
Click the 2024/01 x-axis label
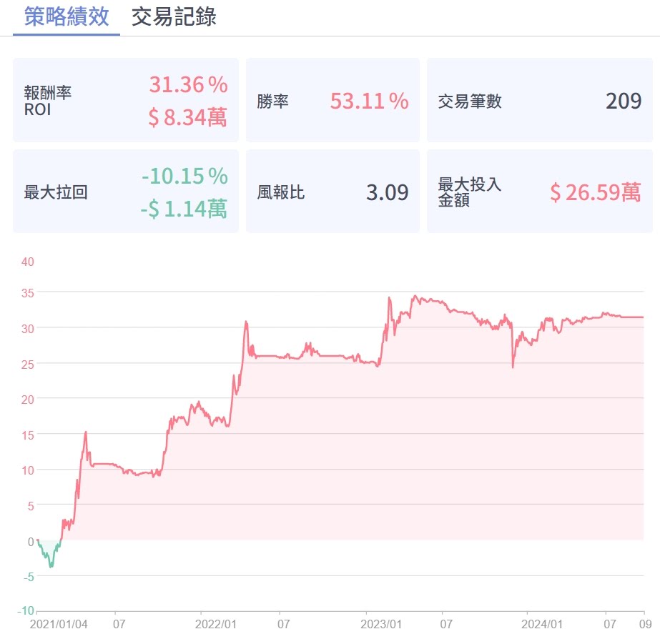click(x=542, y=624)
